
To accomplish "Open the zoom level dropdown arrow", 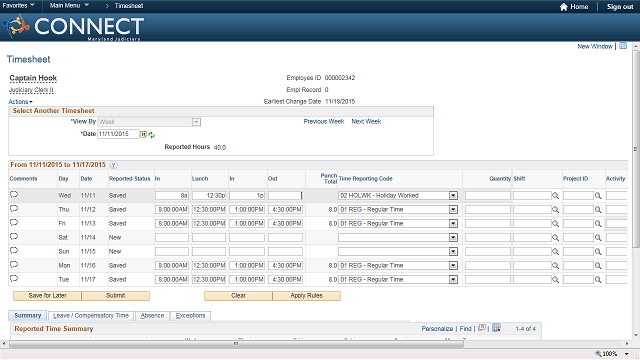I will 627,354.
